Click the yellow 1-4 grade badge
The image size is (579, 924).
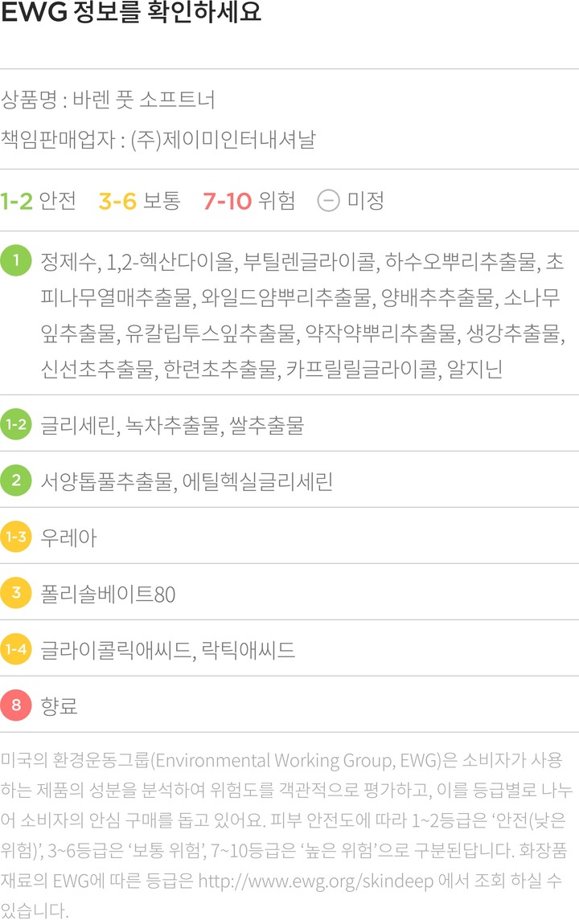coord(16,649)
